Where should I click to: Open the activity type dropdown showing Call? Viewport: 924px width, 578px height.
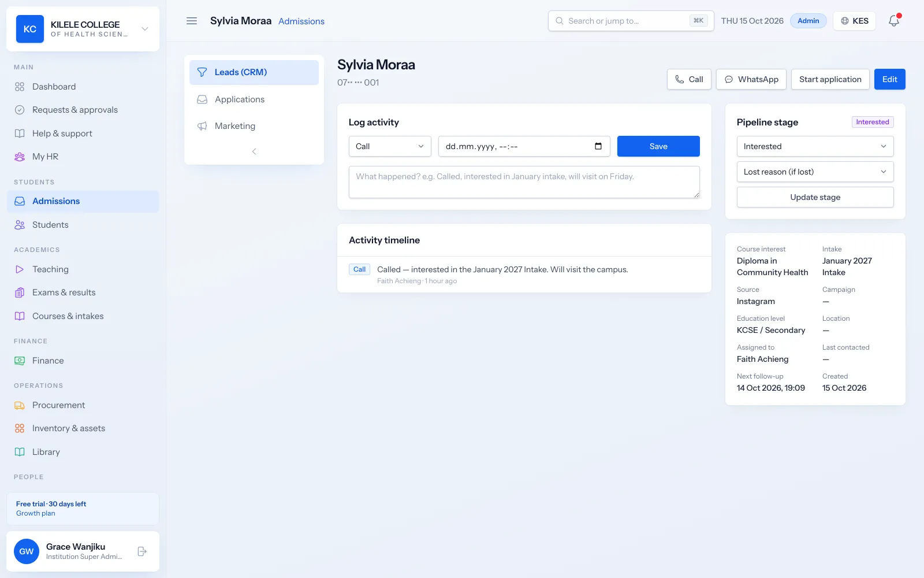click(x=390, y=146)
